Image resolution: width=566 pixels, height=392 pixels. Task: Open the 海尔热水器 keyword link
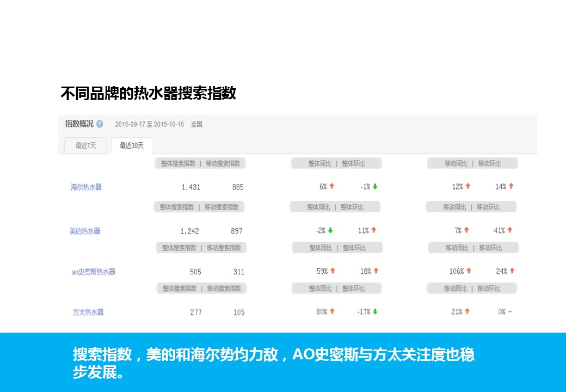(x=86, y=187)
